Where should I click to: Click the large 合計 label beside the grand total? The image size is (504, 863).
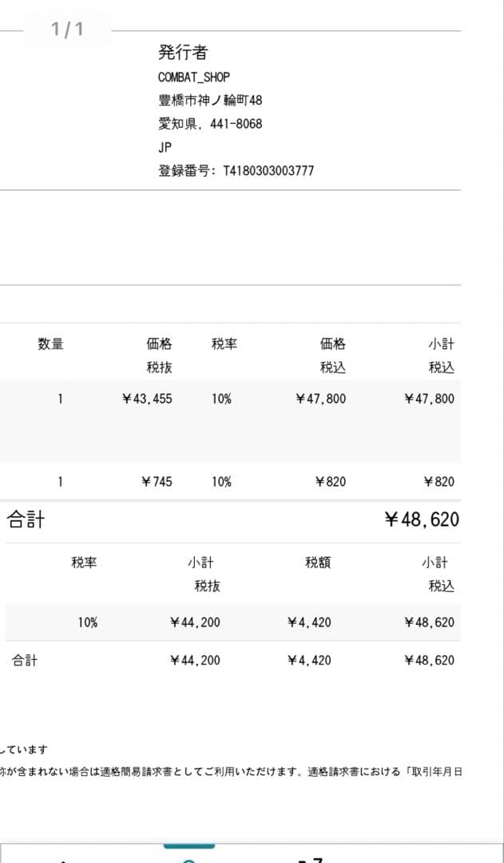click(26, 521)
